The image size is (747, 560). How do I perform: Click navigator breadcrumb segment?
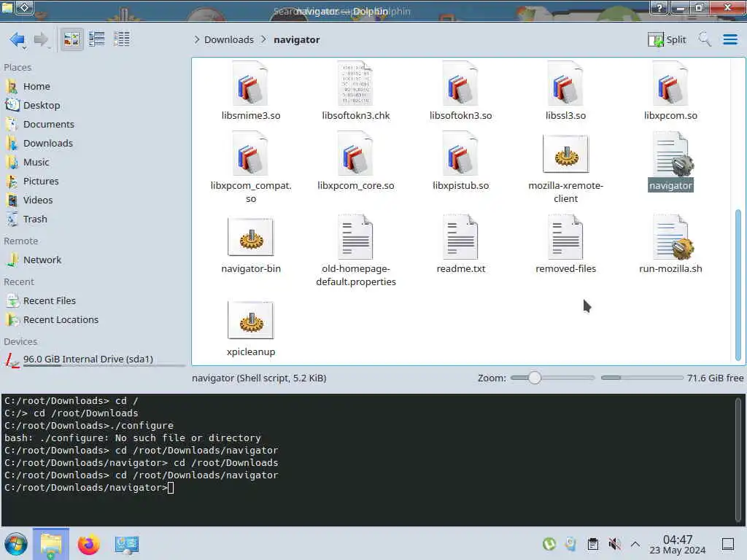coord(296,39)
